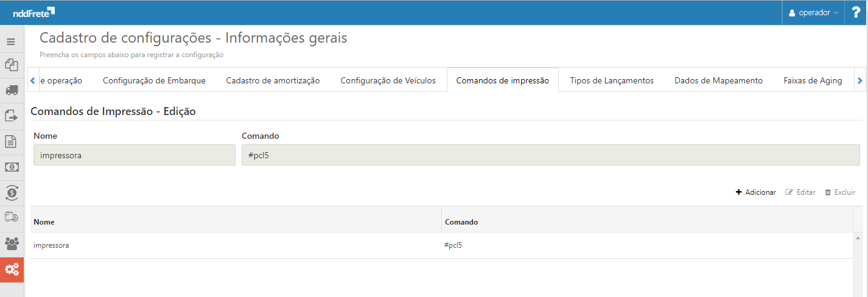Screen dimensions: 868x297
Task: Select the 'impressora' table row cell
Action: click(236, 245)
